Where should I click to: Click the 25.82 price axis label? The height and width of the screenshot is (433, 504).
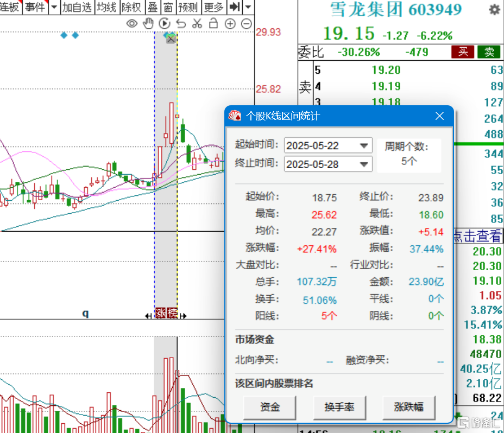(x=268, y=89)
